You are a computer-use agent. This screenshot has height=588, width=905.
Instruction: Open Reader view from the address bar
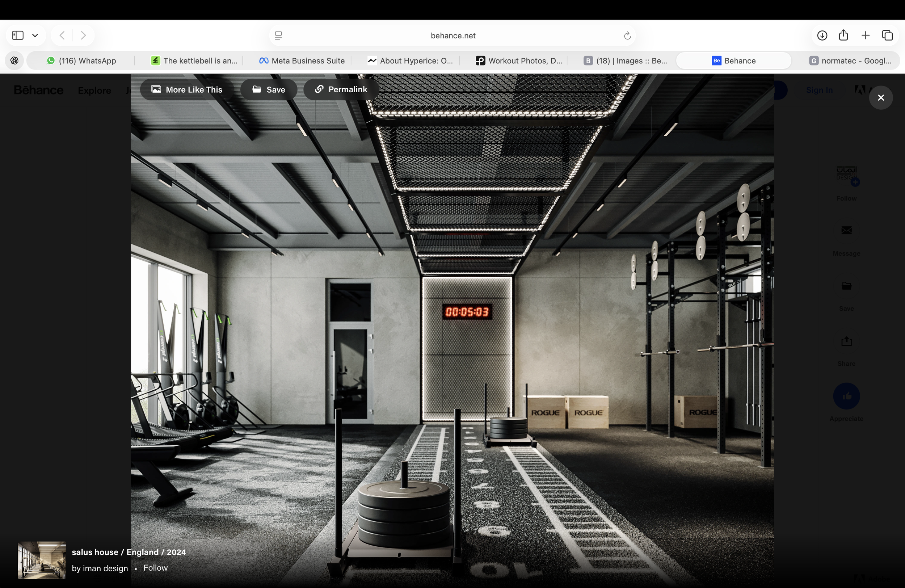(279, 35)
